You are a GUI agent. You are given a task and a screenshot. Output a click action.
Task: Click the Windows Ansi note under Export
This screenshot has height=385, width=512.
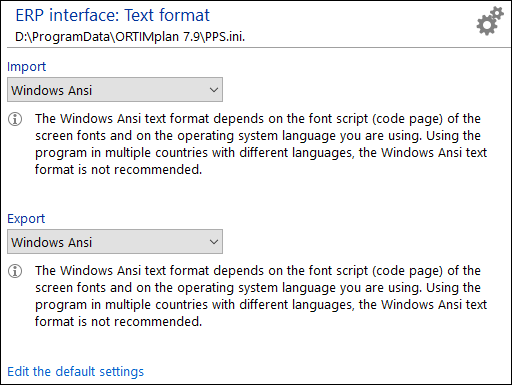tap(261, 296)
